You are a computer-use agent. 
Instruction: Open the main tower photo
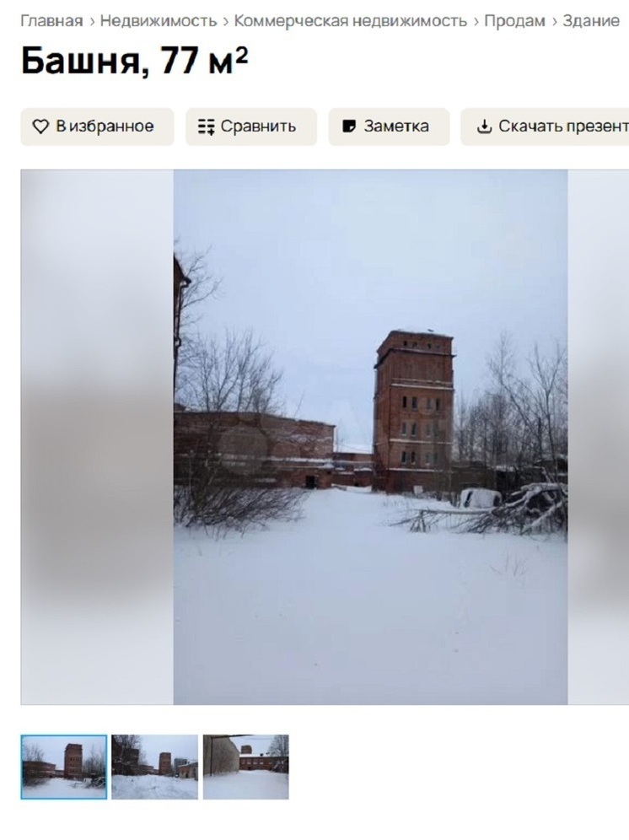click(370, 437)
